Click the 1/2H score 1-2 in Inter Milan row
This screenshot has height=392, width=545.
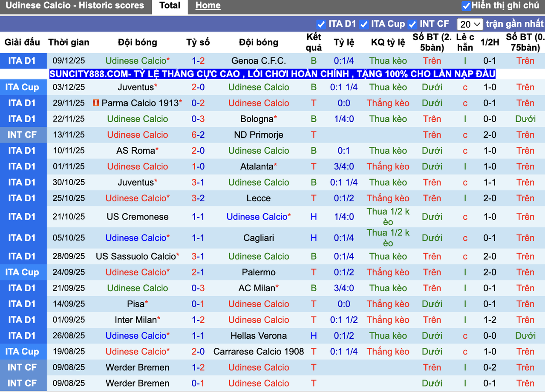pyautogui.click(x=490, y=320)
